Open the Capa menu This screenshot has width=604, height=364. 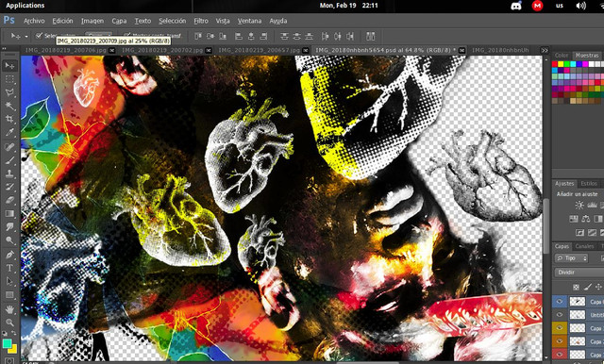pos(119,21)
